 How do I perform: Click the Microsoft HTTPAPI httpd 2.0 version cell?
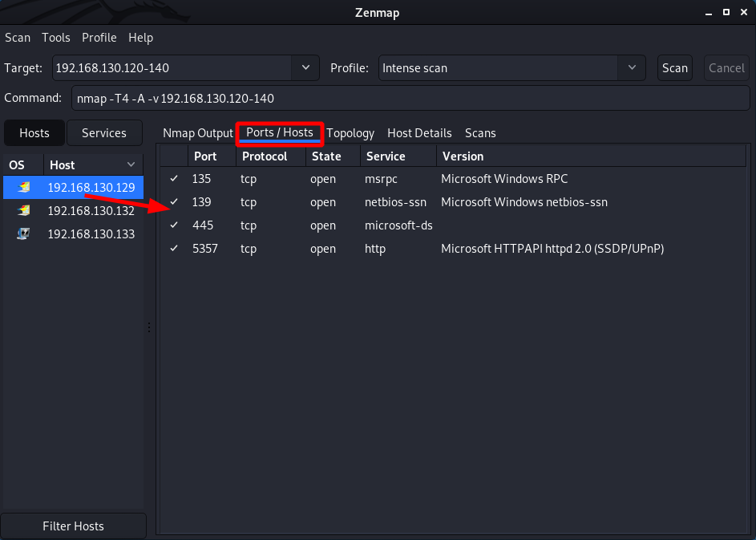coord(552,249)
